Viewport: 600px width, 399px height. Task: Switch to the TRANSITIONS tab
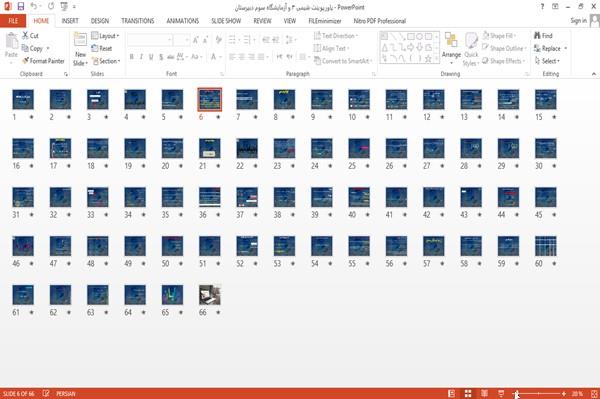(x=138, y=21)
